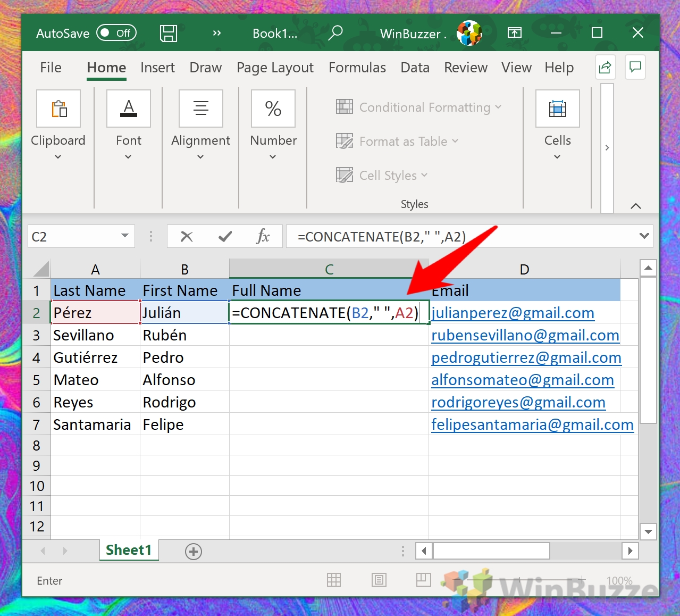Open Format as Table dropdown
The width and height of the screenshot is (680, 616).
pyautogui.click(x=397, y=141)
